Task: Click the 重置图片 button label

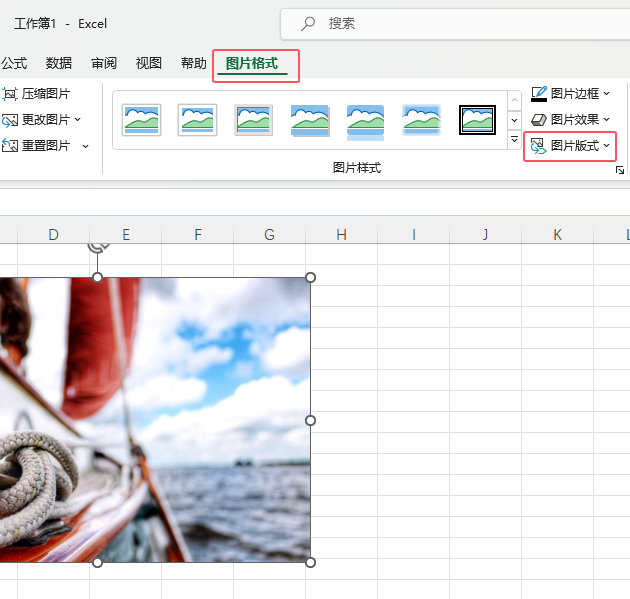Action: pyautogui.click(x=46, y=145)
